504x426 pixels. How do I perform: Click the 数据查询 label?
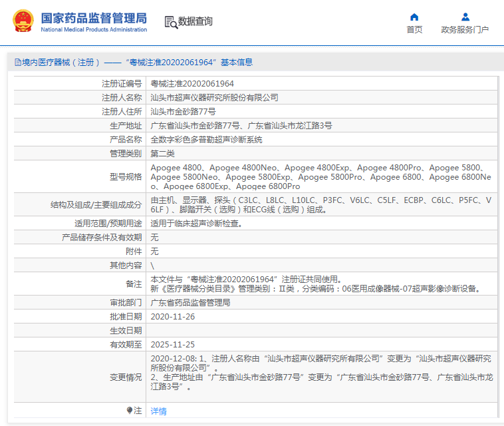[x=195, y=21]
